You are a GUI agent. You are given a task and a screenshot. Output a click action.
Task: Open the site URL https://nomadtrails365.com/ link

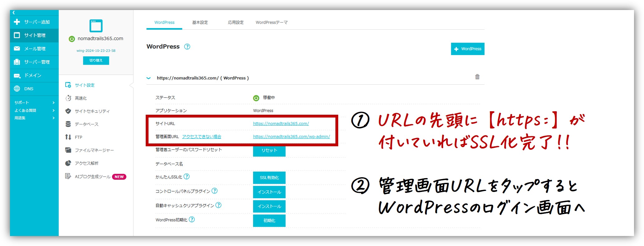click(281, 123)
